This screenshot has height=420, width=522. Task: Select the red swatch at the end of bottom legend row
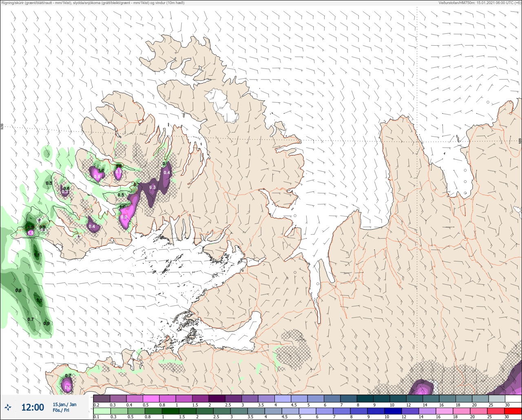coord(513,411)
